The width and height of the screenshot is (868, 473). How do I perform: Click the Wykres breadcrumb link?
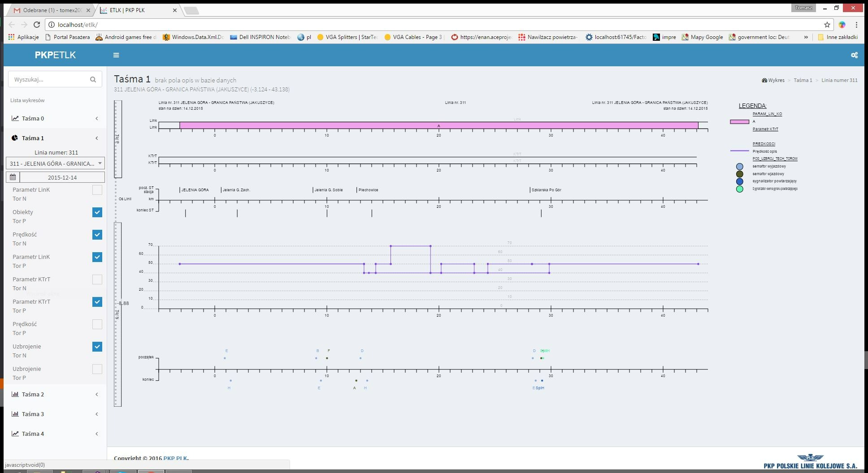(x=776, y=80)
